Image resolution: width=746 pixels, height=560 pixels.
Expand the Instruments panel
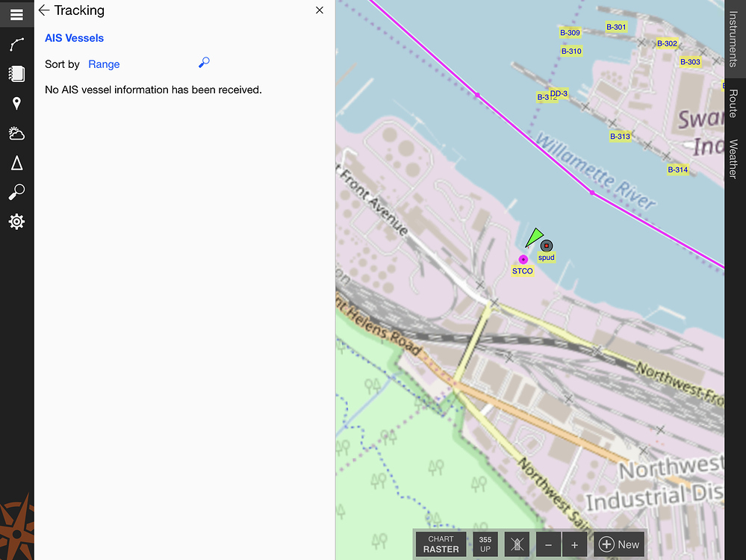tap(734, 39)
